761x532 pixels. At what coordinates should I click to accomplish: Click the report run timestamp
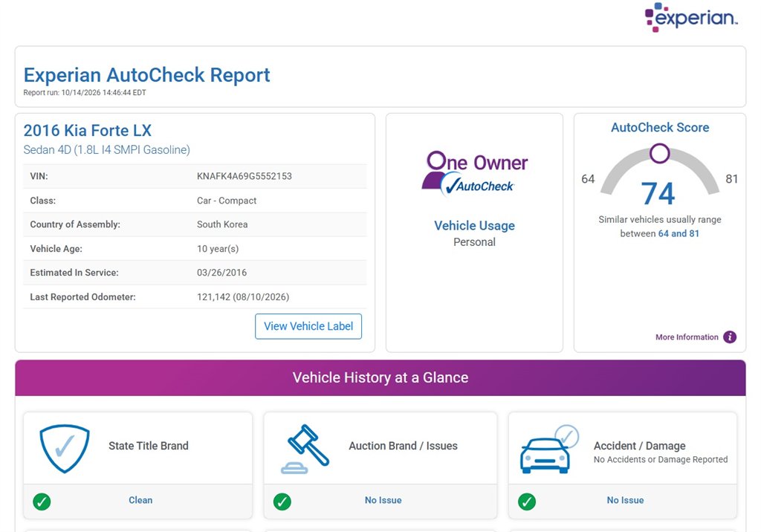(85, 93)
